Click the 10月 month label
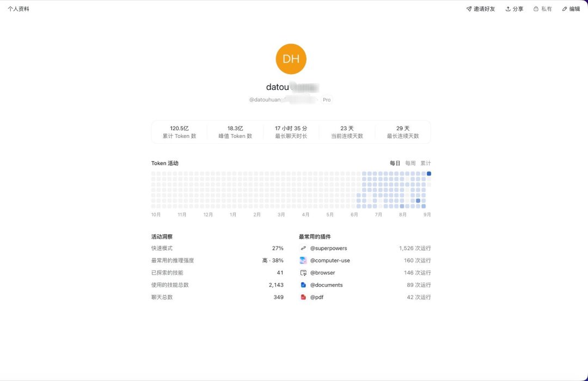This screenshot has height=381, width=588. pos(156,215)
